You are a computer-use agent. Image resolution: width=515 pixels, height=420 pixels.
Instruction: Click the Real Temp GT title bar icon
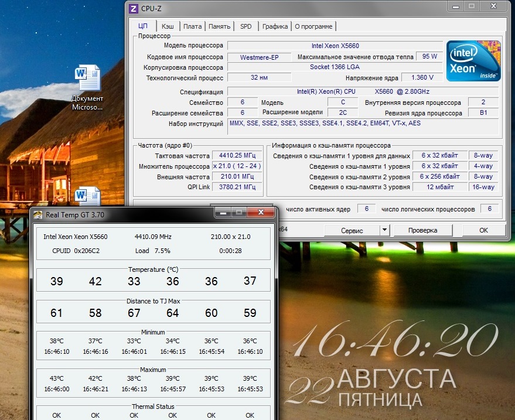point(38,215)
